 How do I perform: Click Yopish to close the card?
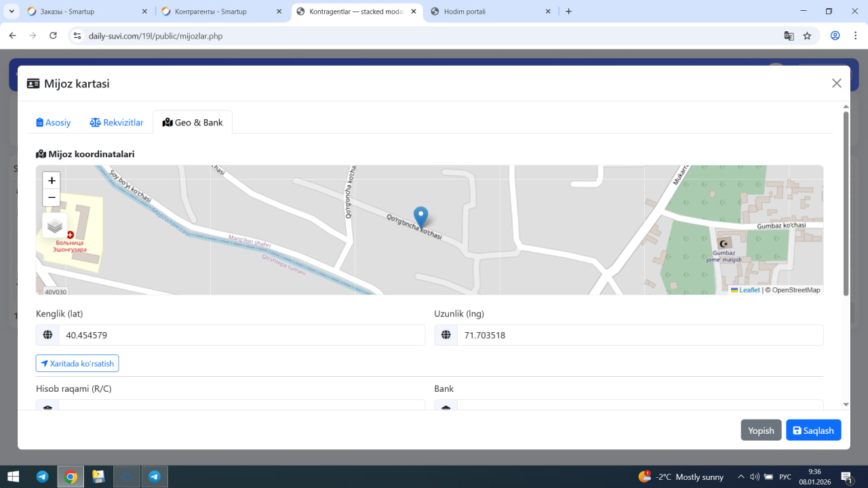point(761,430)
